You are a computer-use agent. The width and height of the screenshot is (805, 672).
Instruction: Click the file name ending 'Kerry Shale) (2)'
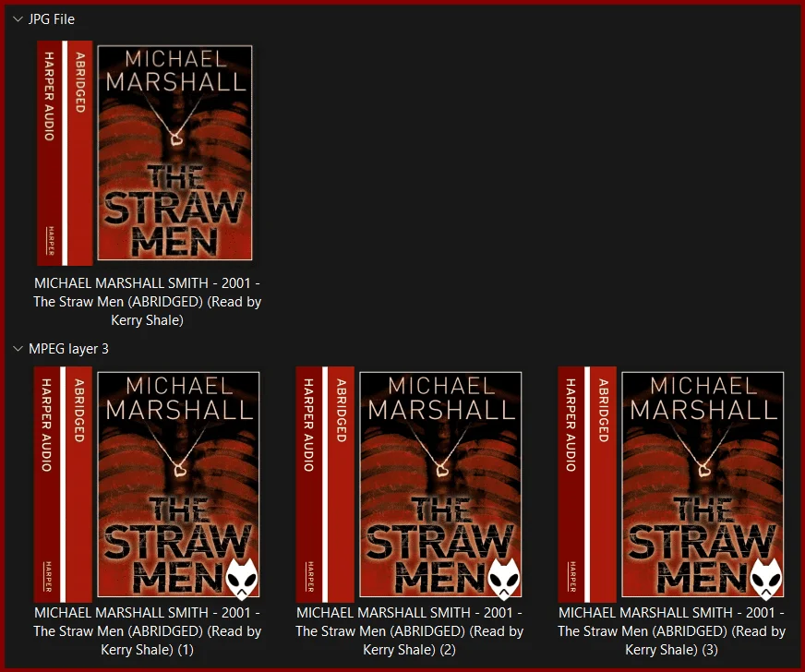[409, 631]
